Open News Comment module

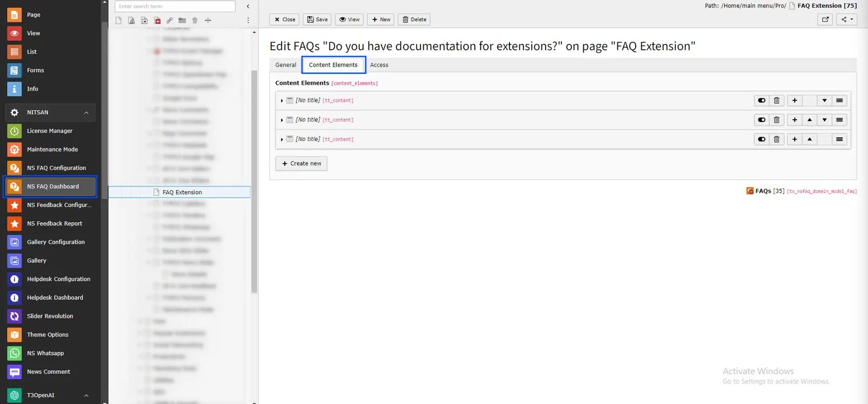pyautogui.click(x=50, y=371)
